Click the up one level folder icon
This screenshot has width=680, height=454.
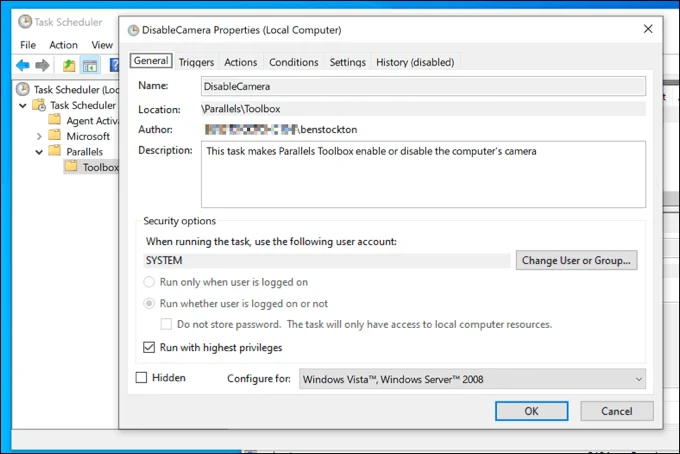(x=69, y=65)
